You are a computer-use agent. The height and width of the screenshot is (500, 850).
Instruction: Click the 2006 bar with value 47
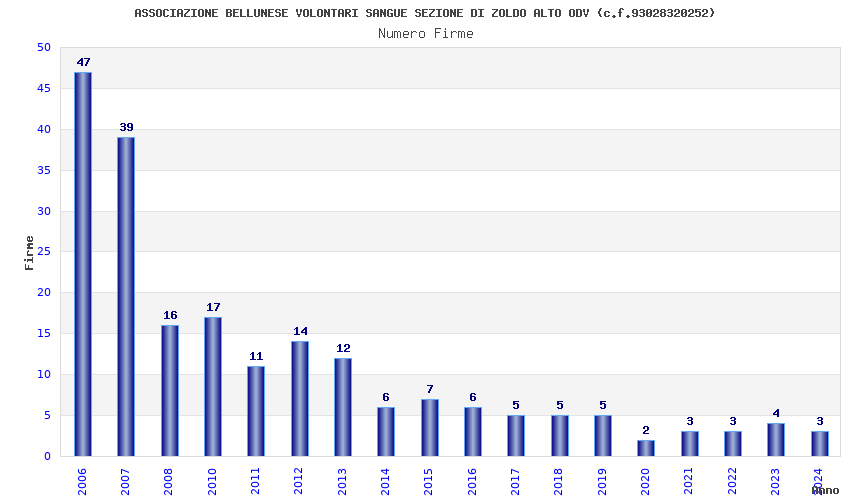tap(83, 264)
